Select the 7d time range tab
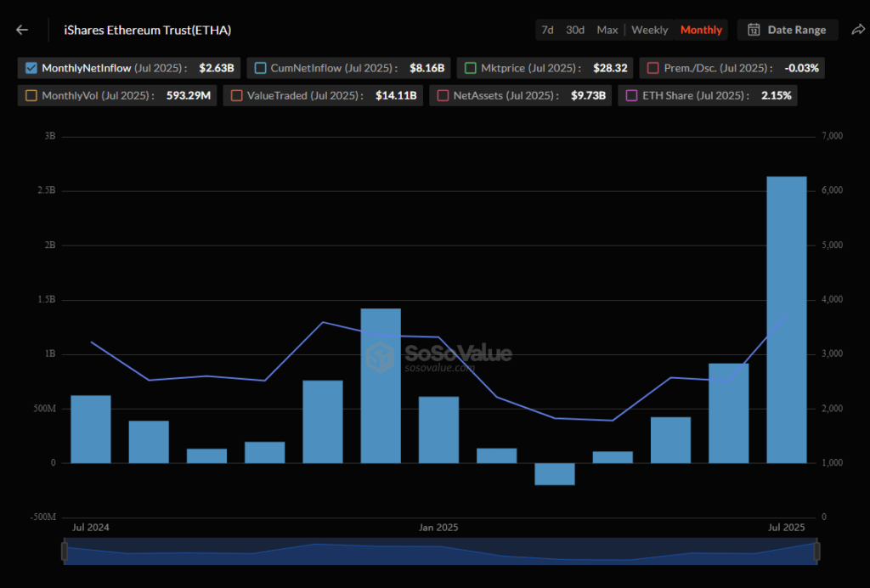The height and width of the screenshot is (588, 870). (547, 30)
